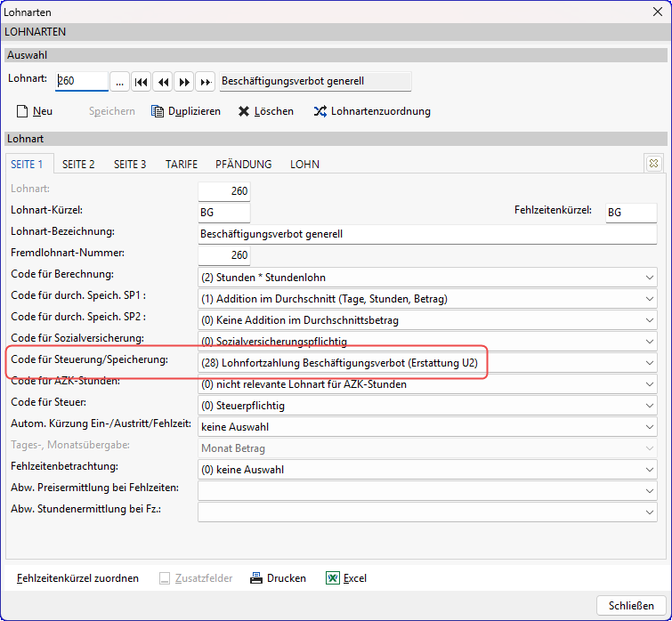This screenshot has height=621, width=672.
Task: Create a new Lohnart with Neu
Action: (35, 111)
